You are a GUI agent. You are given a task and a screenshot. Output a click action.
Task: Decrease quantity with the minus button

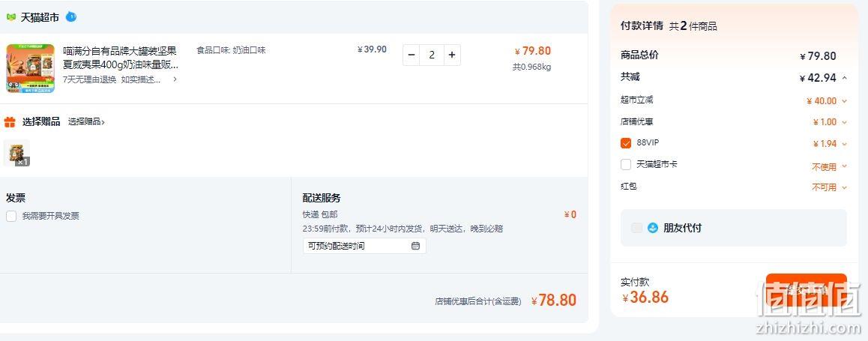[412, 55]
